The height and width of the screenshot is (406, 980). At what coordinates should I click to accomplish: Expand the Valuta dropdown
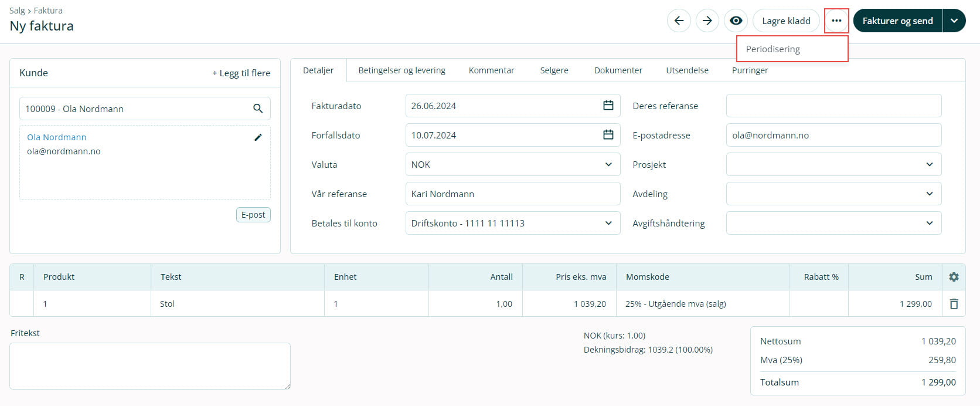608,164
